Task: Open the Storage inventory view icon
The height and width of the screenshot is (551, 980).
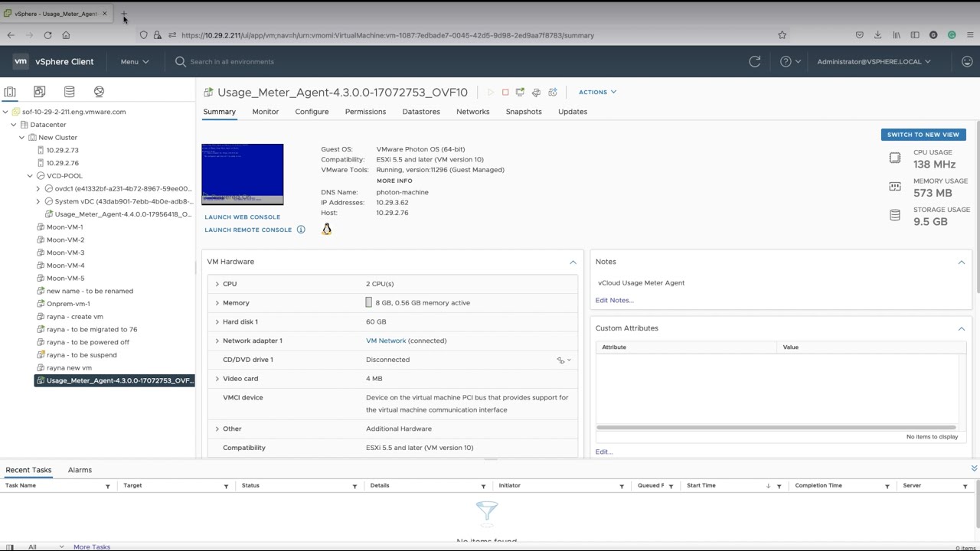Action: coord(69,92)
